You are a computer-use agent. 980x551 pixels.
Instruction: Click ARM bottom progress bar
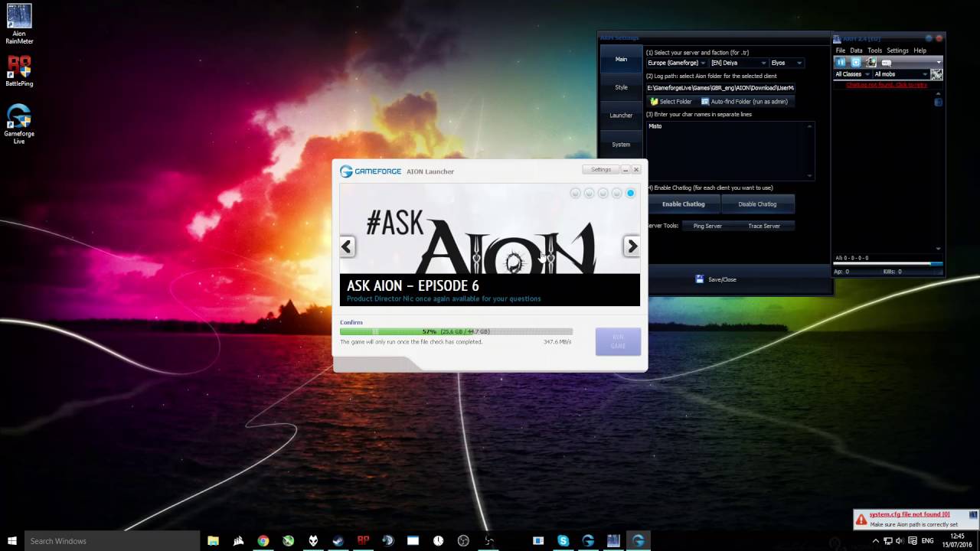pos(888,264)
